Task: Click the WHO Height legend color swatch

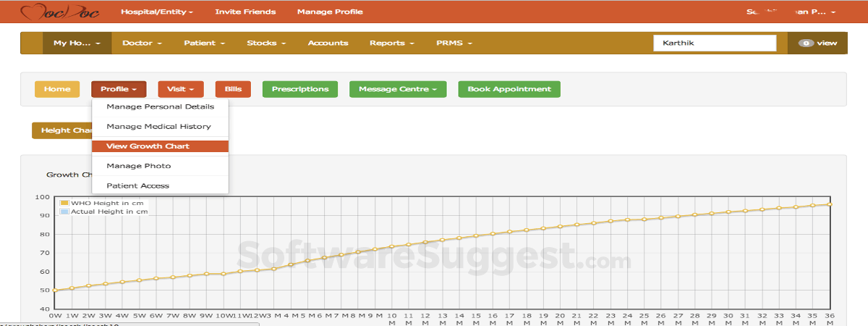Action: tap(64, 203)
